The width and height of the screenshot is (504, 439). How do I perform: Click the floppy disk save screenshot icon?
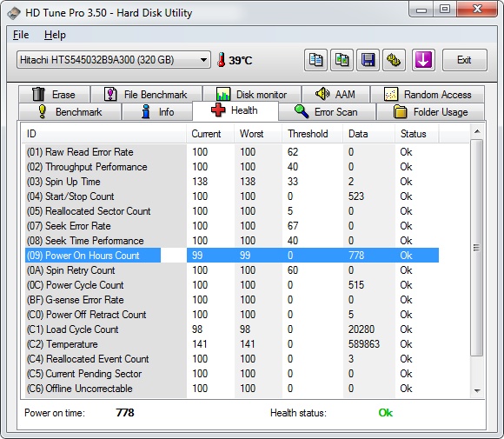[368, 60]
